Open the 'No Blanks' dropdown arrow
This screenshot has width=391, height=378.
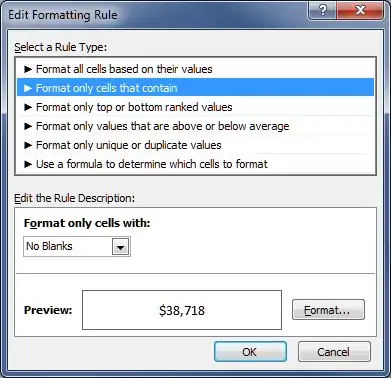point(120,247)
